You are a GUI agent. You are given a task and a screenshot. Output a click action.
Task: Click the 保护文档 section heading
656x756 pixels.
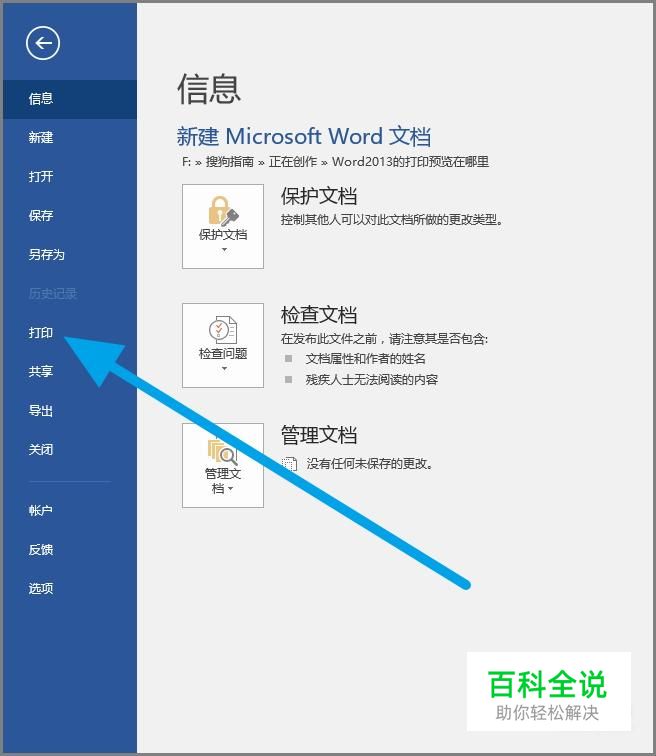point(319,196)
